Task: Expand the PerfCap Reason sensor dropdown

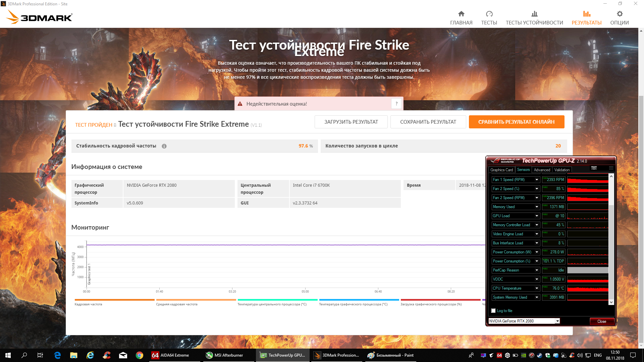Action: (x=537, y=270)
